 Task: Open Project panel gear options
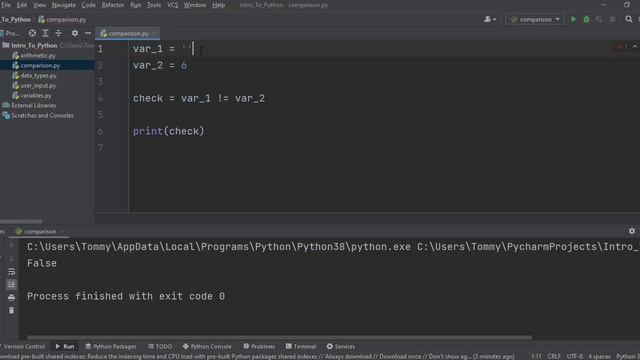click(75, 33)
